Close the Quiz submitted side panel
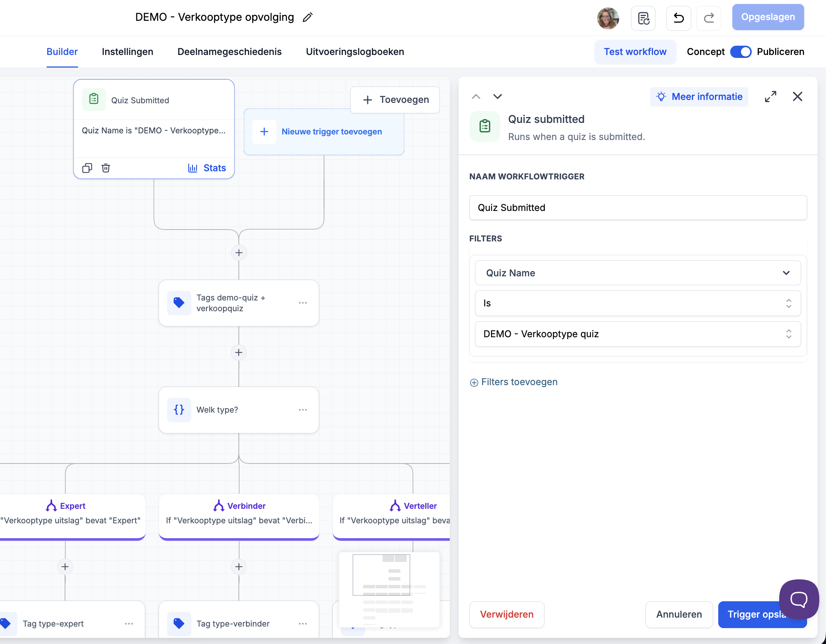 [x=797, y=97]
